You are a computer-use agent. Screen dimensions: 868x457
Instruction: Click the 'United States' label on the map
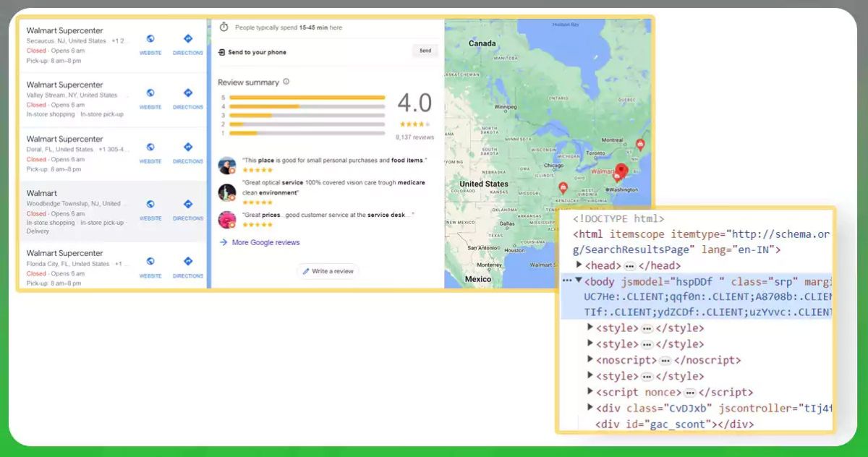click(x=484, y=184)
